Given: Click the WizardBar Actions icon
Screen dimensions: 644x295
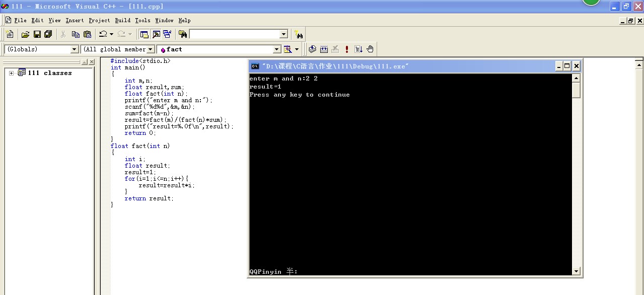Looking at the screenshot, I should tap(288, 49).
